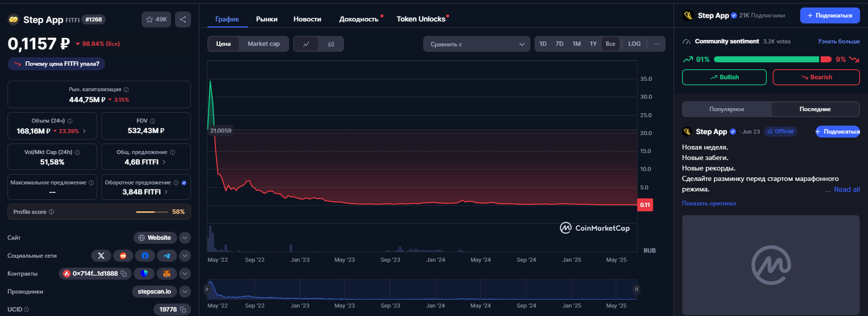868x316 pixels.
Task: Copy the 0x714f...1d1888 contract address
Action: pos(124,274)
